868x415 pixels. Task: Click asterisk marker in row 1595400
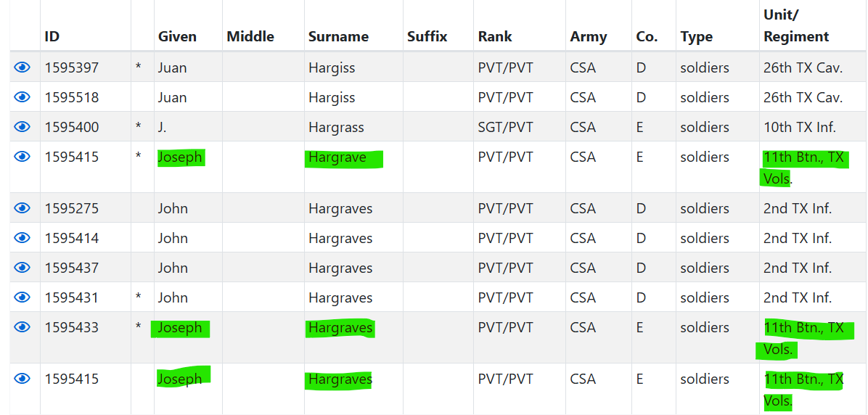139,128
